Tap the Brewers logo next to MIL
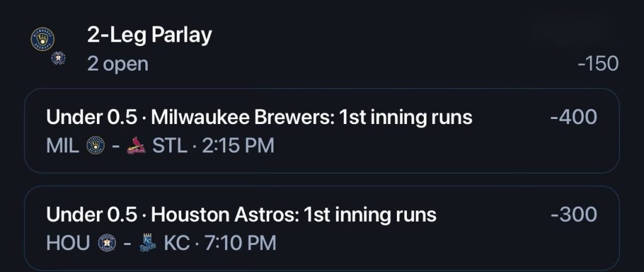This screenshot has width=644, height=272. (96, 145)
